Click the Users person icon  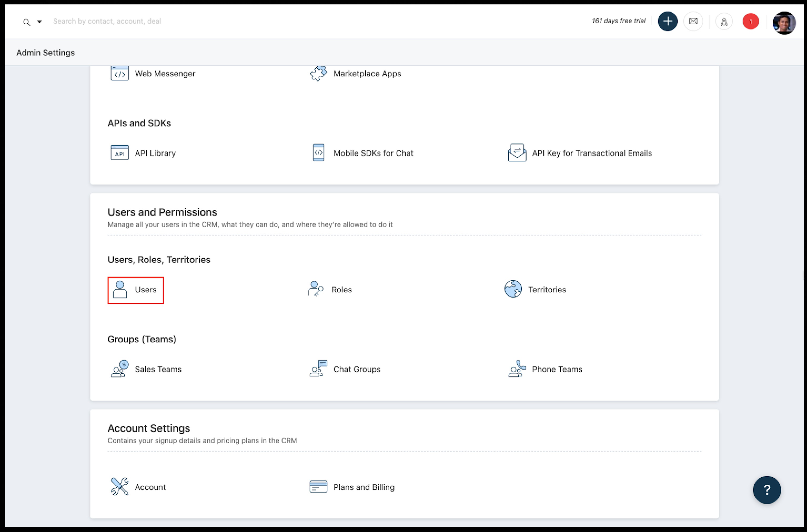(119, 289)
